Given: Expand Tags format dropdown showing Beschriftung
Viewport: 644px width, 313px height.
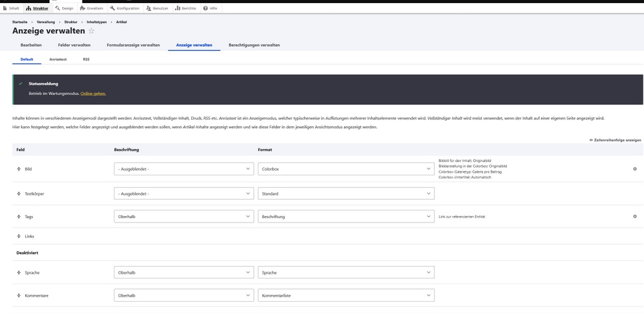Looking at the screenshot, I should (346, 216).
